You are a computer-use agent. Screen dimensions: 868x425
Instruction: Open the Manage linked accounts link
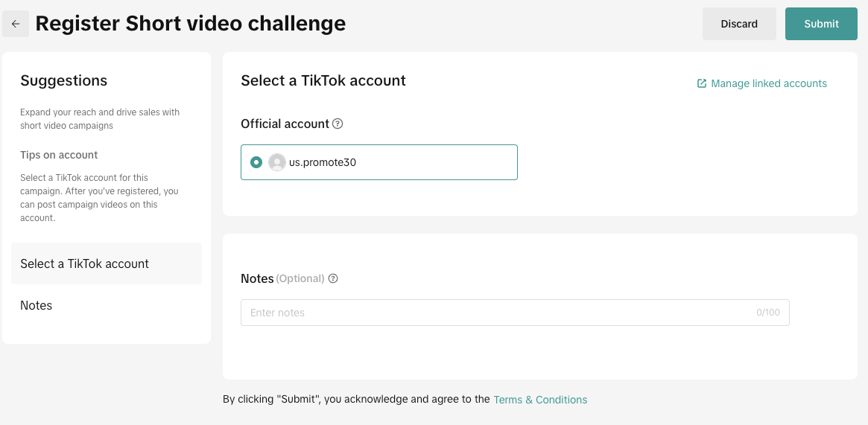tap(769, 83)
